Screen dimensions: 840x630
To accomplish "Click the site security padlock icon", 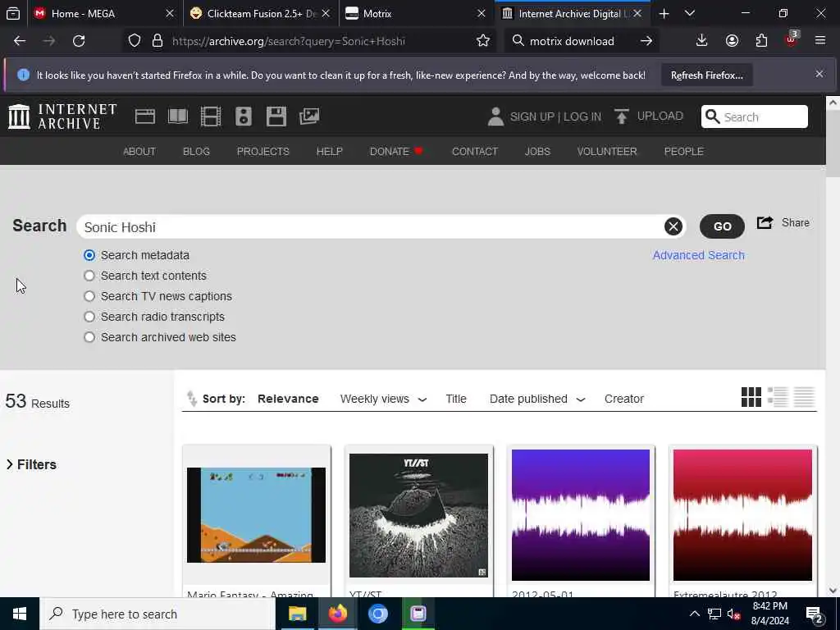I will [x=157, y=41].
